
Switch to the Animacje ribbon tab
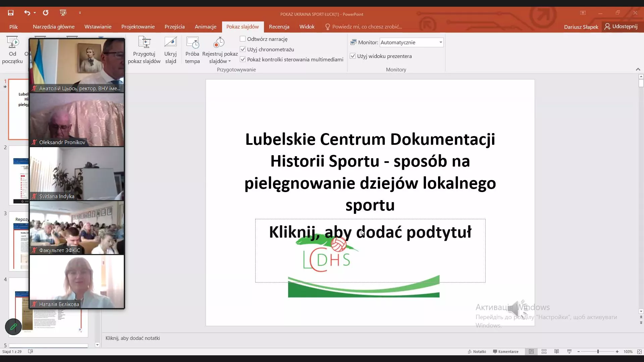(x=205, y=26)
